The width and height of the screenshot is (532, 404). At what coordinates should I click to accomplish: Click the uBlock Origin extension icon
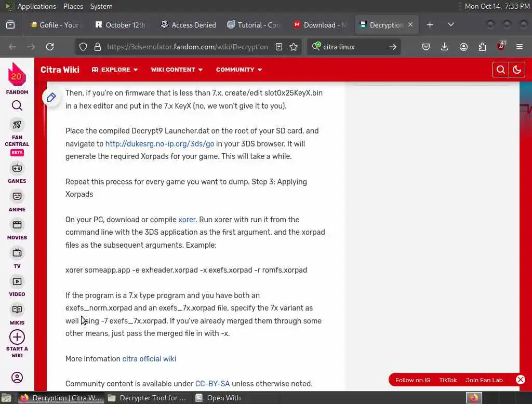click(501, 46)
